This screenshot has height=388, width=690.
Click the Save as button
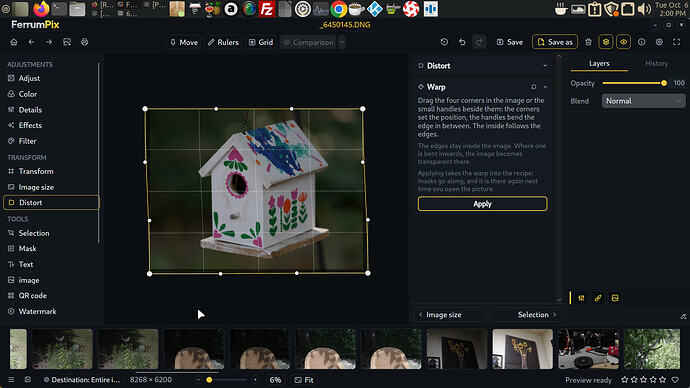coord(555,42)
